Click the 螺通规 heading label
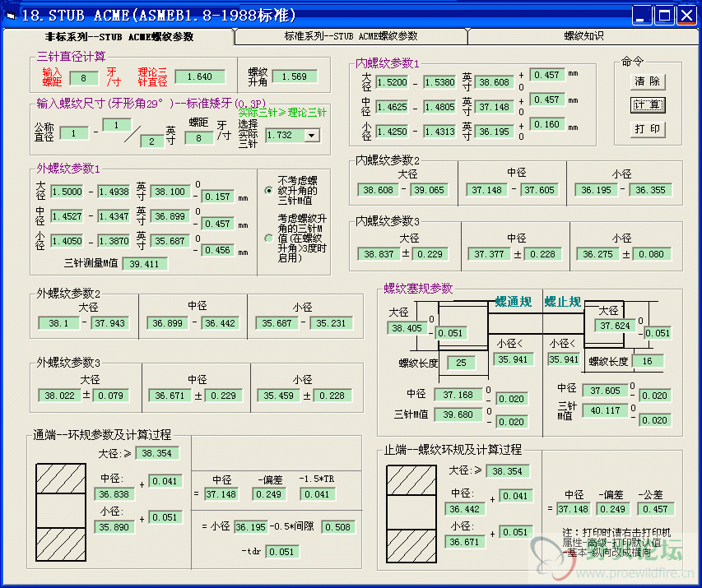The width and height of the screenshot is (702, 588). [514, 302]
